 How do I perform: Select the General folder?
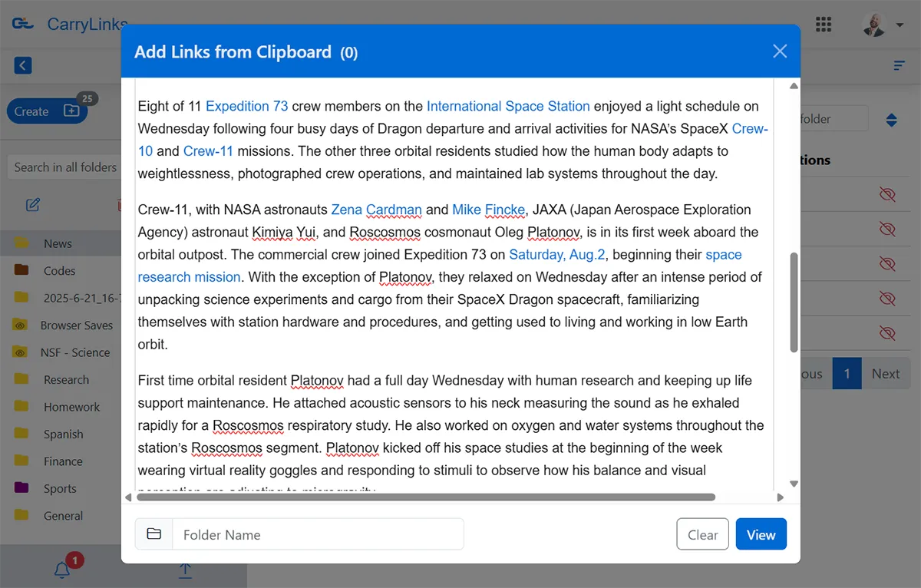(x=61, y=516)
